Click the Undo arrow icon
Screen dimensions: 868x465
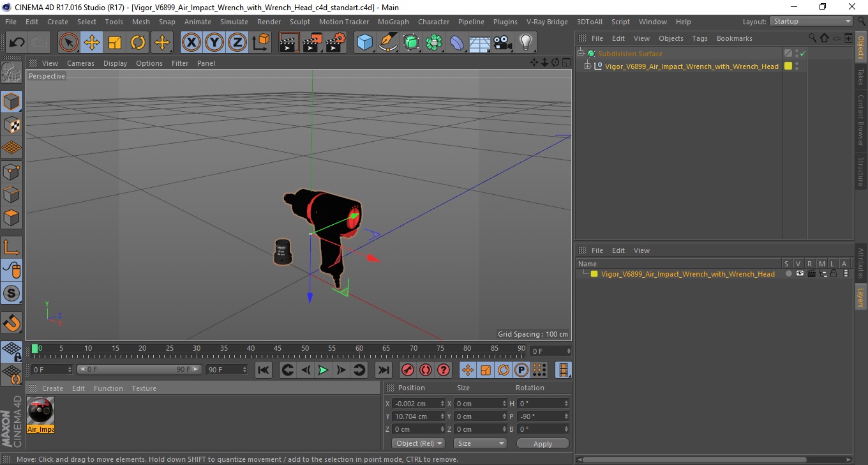tap(17, 43)
